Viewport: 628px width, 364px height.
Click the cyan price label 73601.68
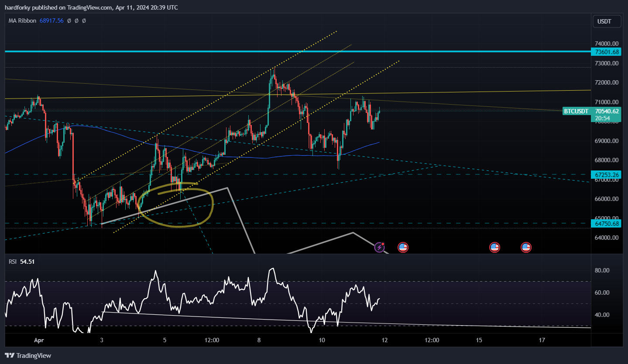click(x=607, y=52)
